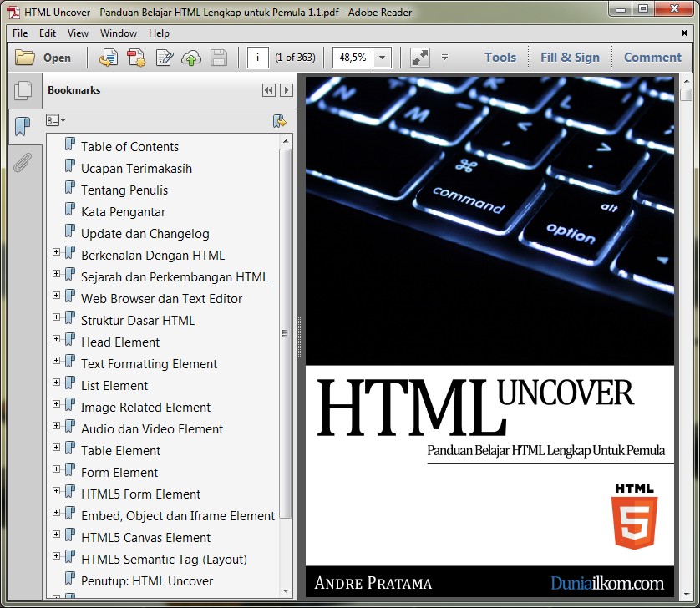Click the bookmark icon beside Penutup: HTML Uncover
Viewport: 700px width, 608px height.
tap(70, 578)
